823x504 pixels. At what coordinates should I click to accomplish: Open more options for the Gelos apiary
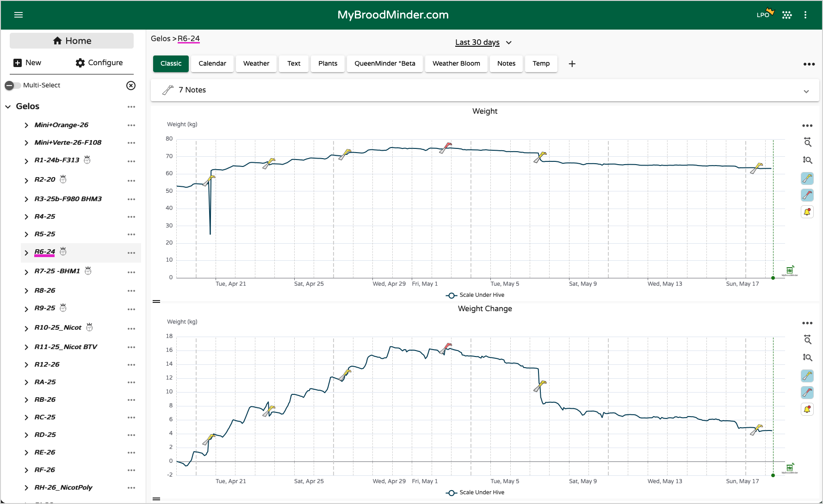coord(131,107)
